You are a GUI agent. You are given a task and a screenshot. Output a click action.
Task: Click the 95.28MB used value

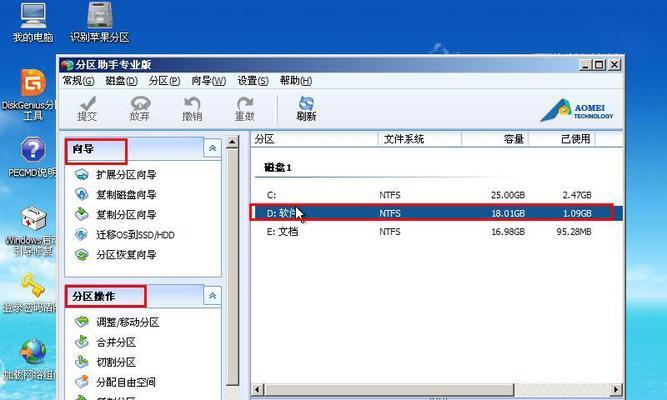click(x=574, y=231)
